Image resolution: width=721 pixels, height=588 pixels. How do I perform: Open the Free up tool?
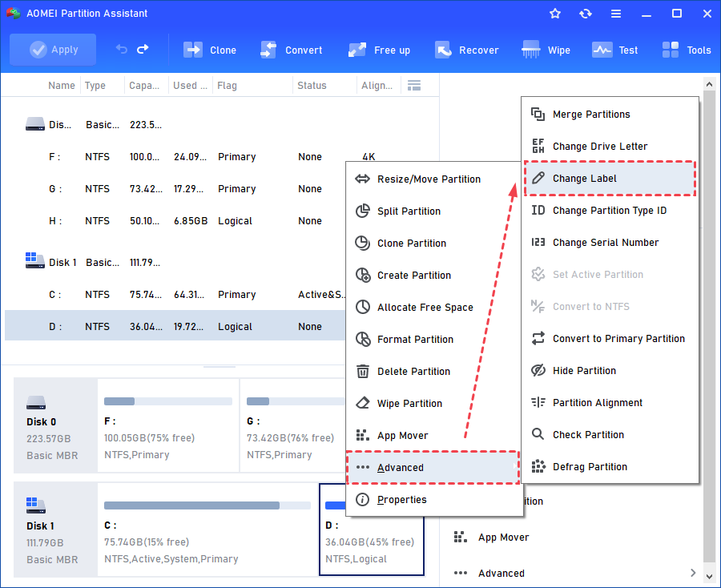point(379,50)
